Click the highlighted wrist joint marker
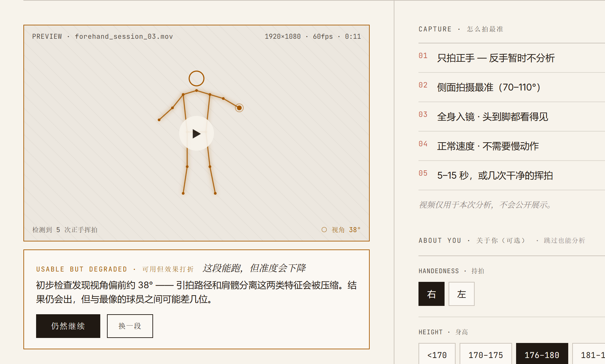The width and height of the screenshot is (605, 364). tap(239, 108)
